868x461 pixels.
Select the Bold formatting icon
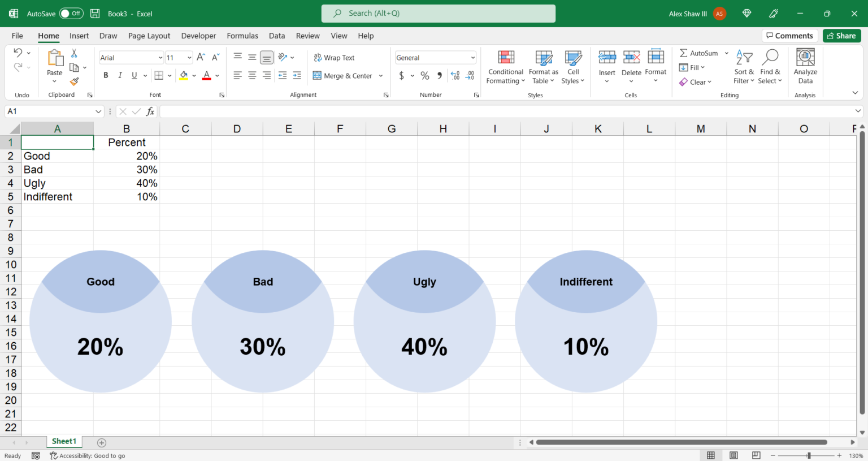tap(106, 75)
